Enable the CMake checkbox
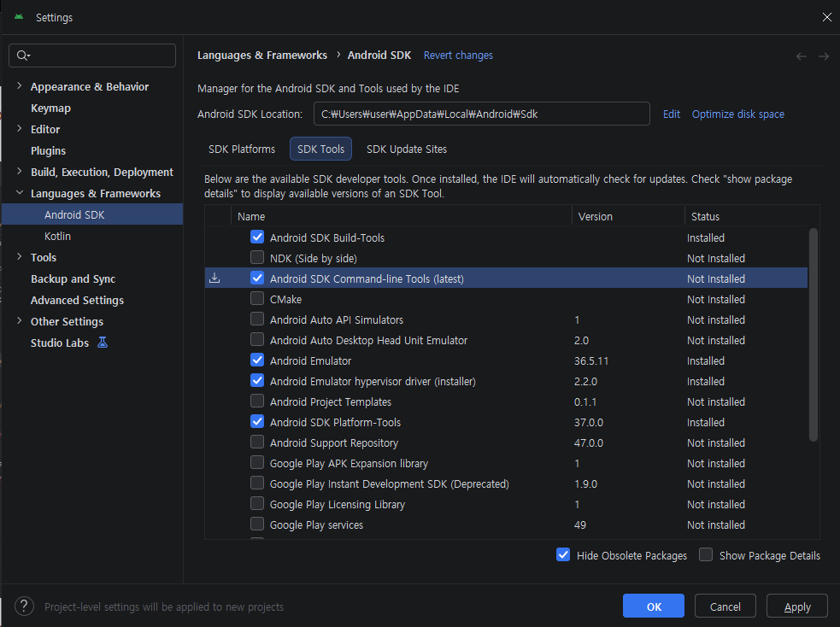The width and height of the screenshot is (840, 627). 257,299
